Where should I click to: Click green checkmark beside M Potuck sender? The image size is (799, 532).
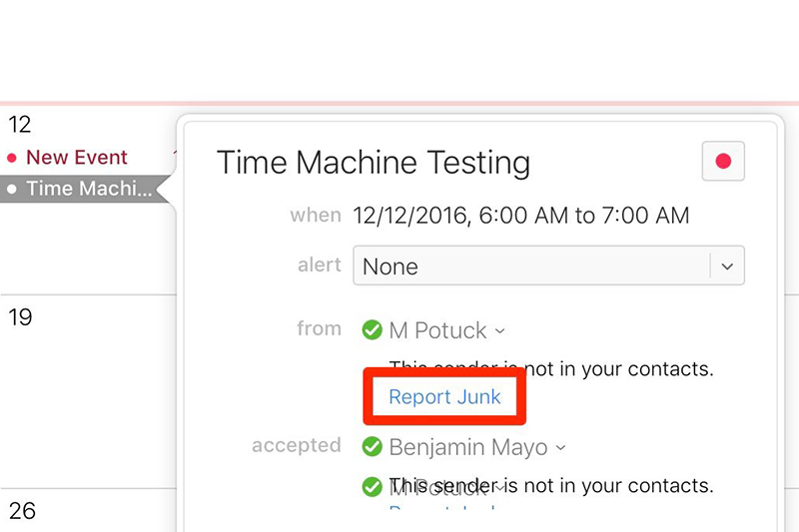coord(373,329)
